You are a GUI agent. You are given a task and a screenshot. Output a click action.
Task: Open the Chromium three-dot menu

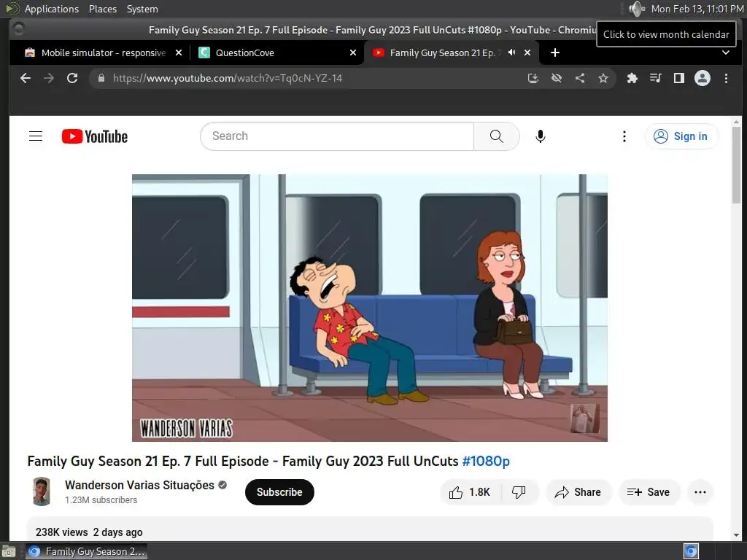coord(726,78)
